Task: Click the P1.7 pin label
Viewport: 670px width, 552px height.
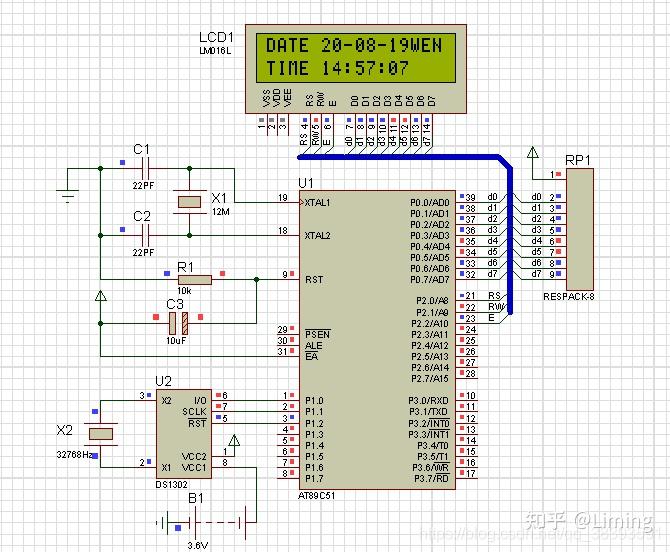Action: (314, 479)
